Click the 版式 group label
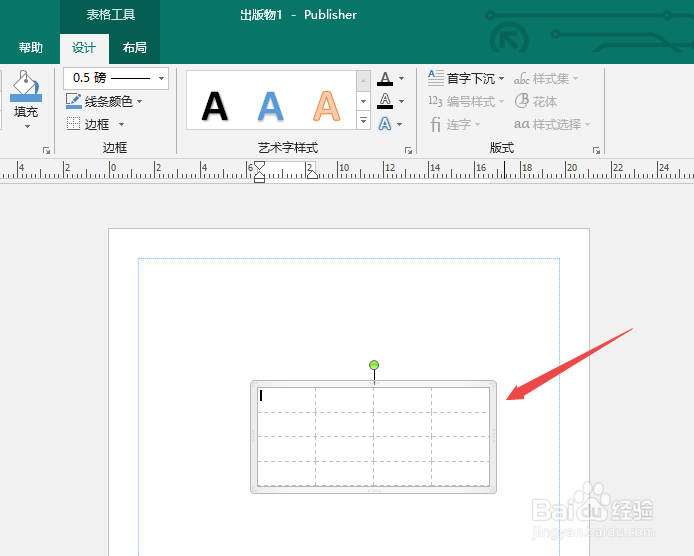 [x=502, y=147]
